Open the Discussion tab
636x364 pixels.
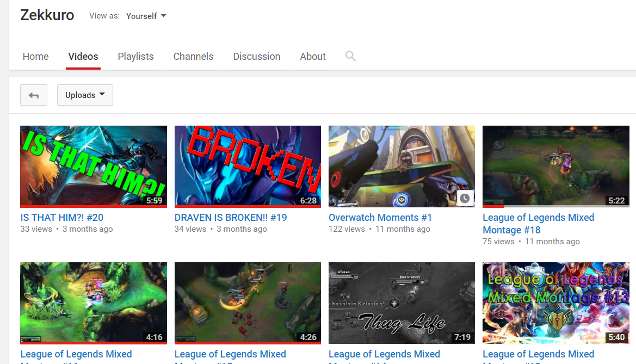(x=257, y=57)
